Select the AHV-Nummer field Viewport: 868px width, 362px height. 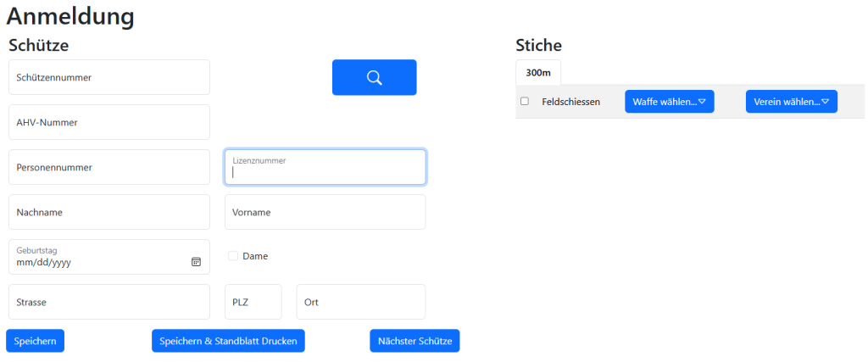click(x=109, y=122)
